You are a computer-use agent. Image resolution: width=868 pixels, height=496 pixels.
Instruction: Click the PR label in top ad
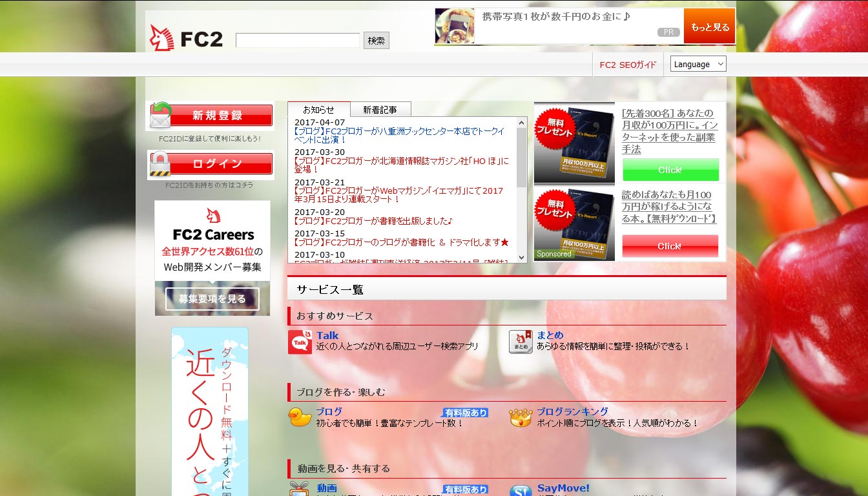tap(668, 32)
